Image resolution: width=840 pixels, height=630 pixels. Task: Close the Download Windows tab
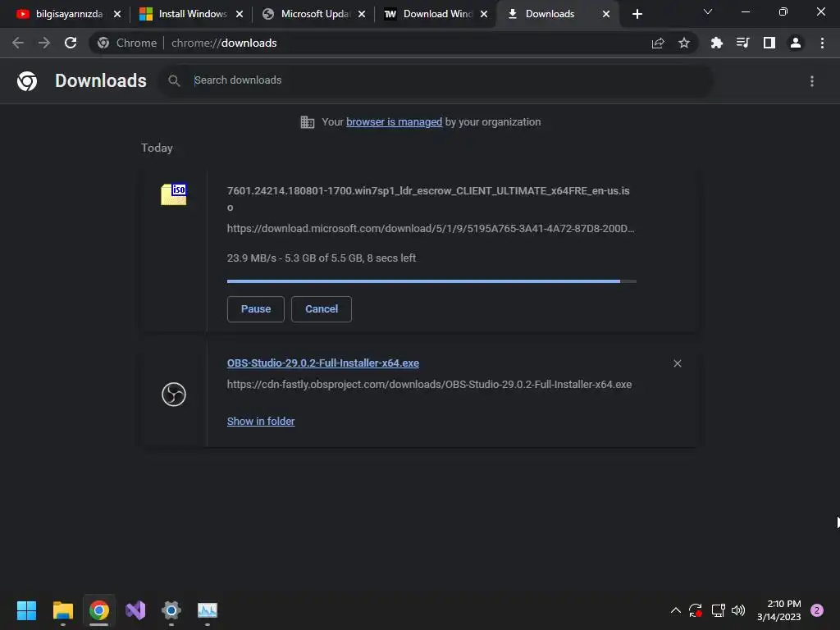point(484,14)
